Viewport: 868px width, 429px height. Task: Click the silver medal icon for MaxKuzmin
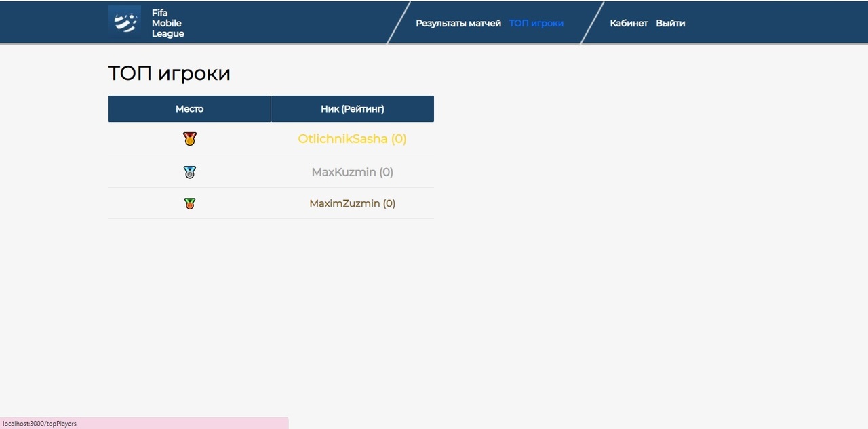190,172
